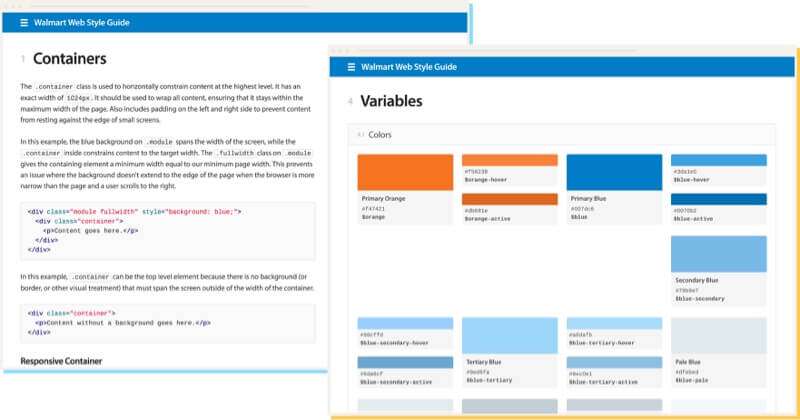The image size is (800, 420).
Task: Select the $blue-tertiary-hover color swatch
Action: [x=614, y=324]
